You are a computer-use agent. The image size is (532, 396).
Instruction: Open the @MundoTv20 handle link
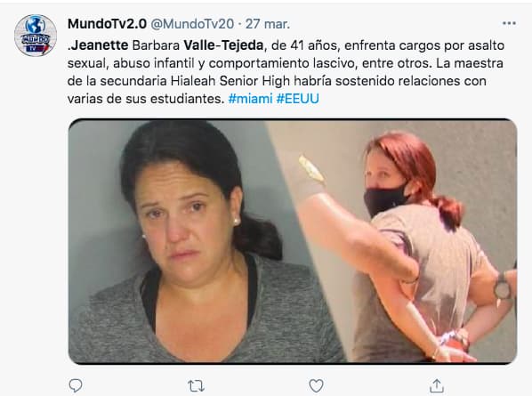coord(192,24)
